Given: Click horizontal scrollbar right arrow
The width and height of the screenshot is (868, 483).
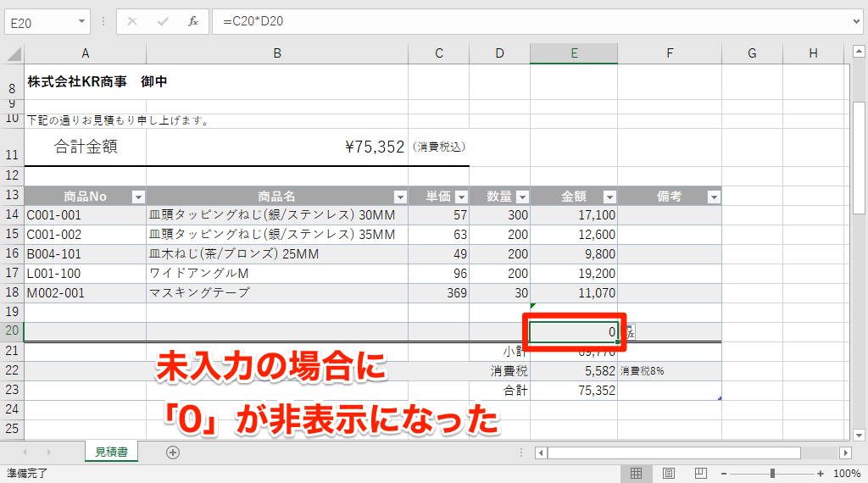Looking at the screenshot, I should (x=845, y=453).
